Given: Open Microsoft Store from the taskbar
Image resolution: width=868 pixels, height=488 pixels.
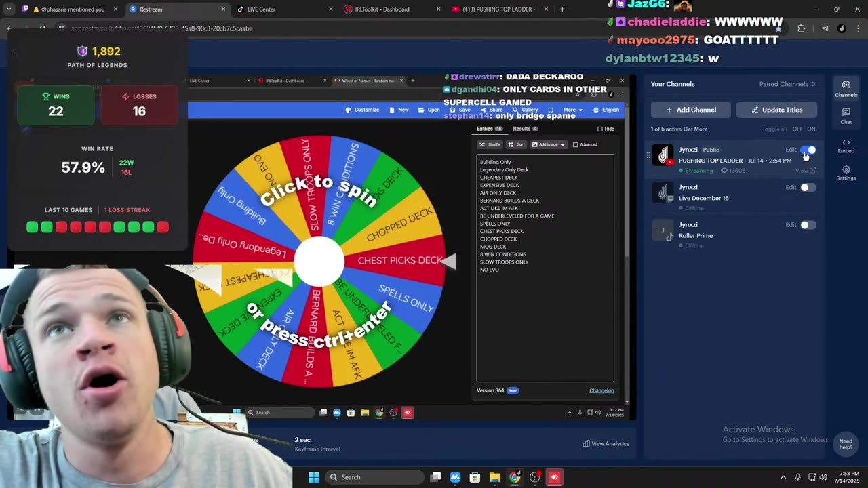Looking at the screenshot, I should click(475, 477).
